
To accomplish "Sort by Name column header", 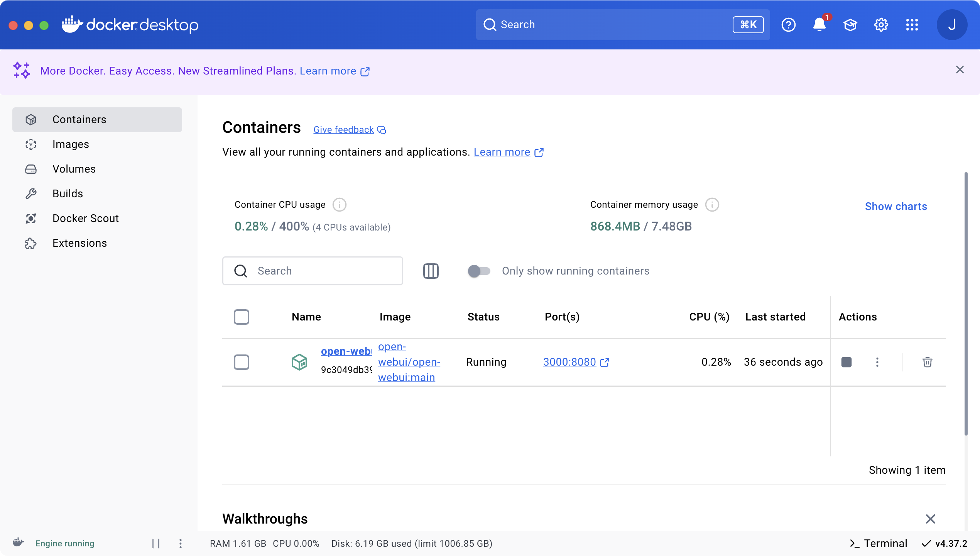I will coord(306,317).
